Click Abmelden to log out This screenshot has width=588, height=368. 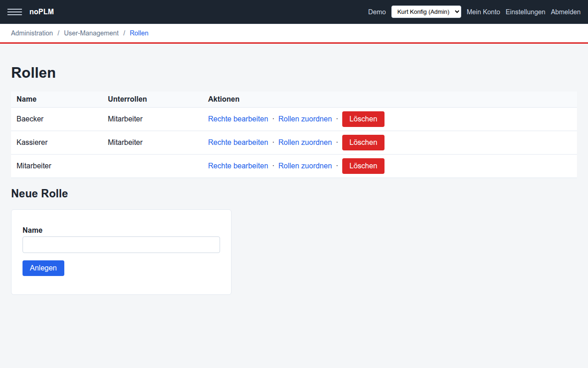point(565,12)
